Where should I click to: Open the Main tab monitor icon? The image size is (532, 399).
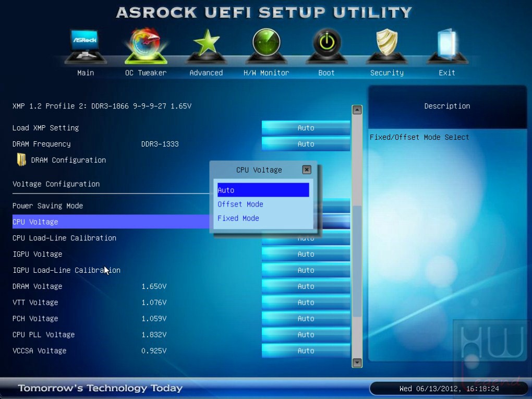(86, 46)
